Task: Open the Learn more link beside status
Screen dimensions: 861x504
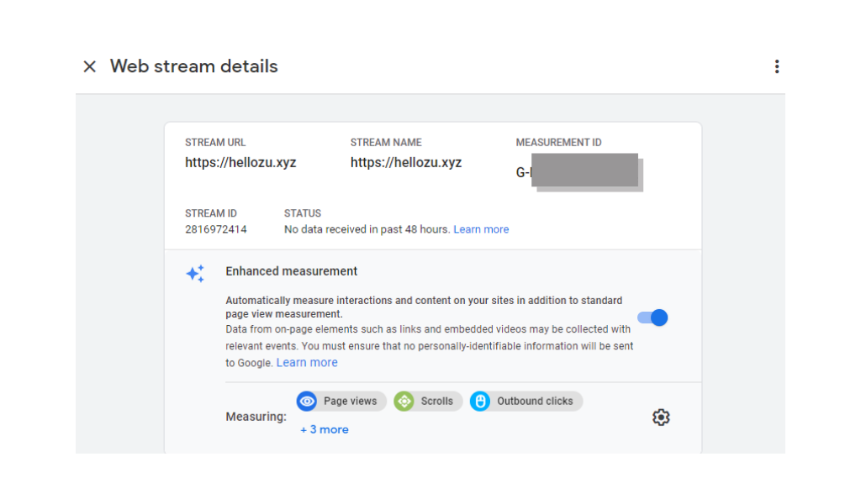Action: [481, 229]
